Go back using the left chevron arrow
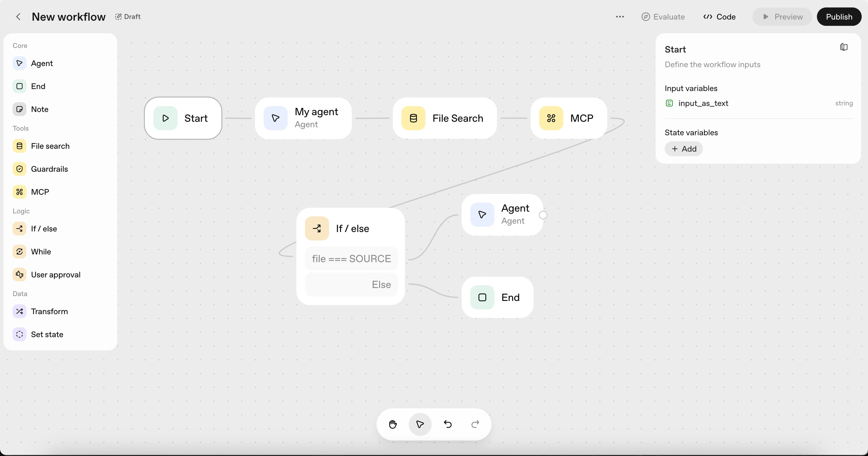The width and height of the screenshot is (868, 456). pyautogui.click(x=19, y=17)
